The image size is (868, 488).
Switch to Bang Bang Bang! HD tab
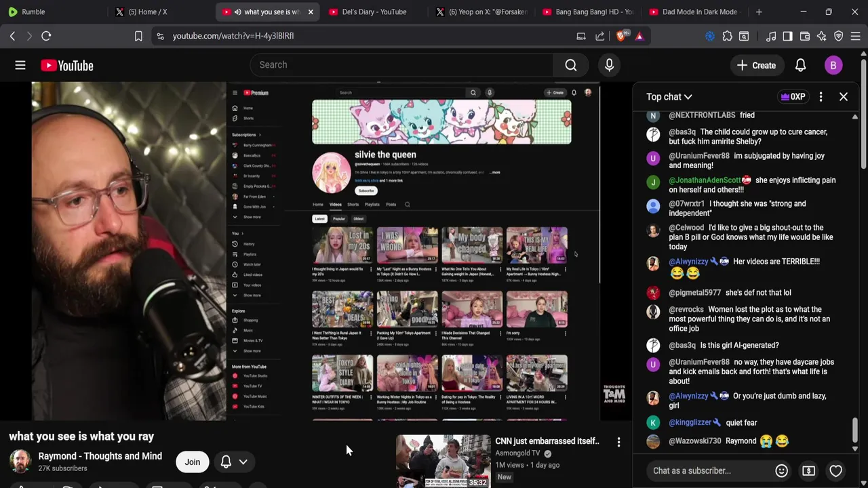coord(589,12)
